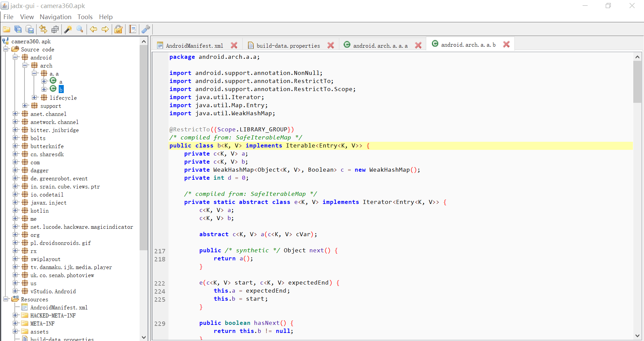The width and height of the screenshot is (644, 341).
Task: Switch to the android.arch.a.a.a tab
Action: point(380,46)
